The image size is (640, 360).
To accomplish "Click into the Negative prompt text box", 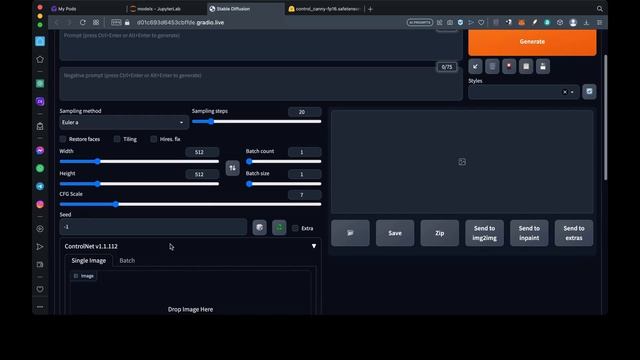I will tap(261, 84).
